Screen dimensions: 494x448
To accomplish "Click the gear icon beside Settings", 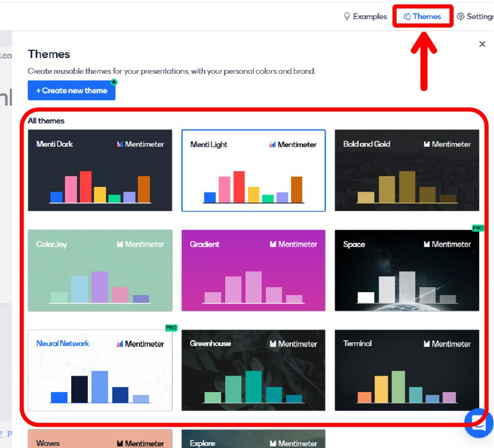I will tap(461, 16).
